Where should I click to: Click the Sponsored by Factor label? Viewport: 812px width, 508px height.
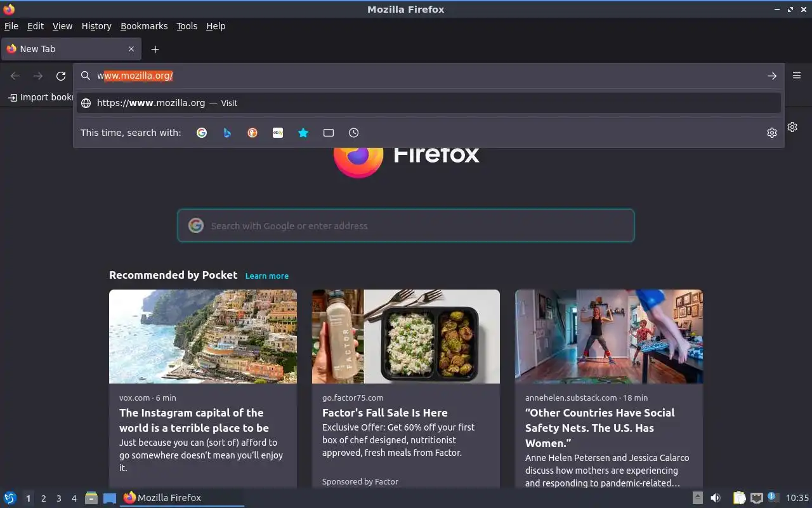[360, 481]
